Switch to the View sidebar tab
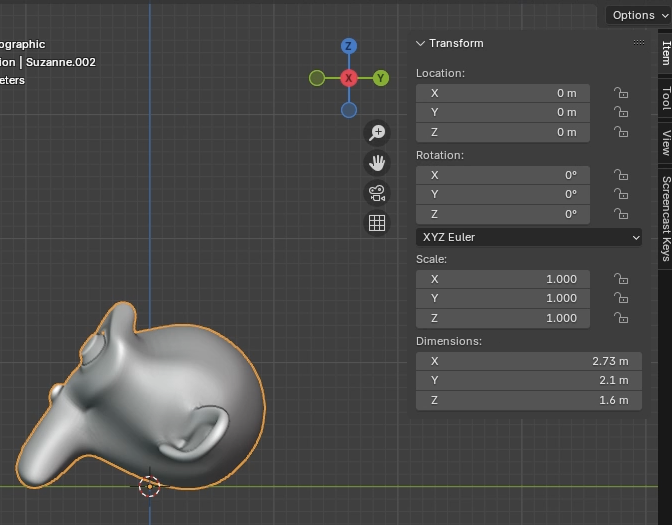Image resolution: width=672 pixels, height=525 pixels. click(x=666, y=143)
